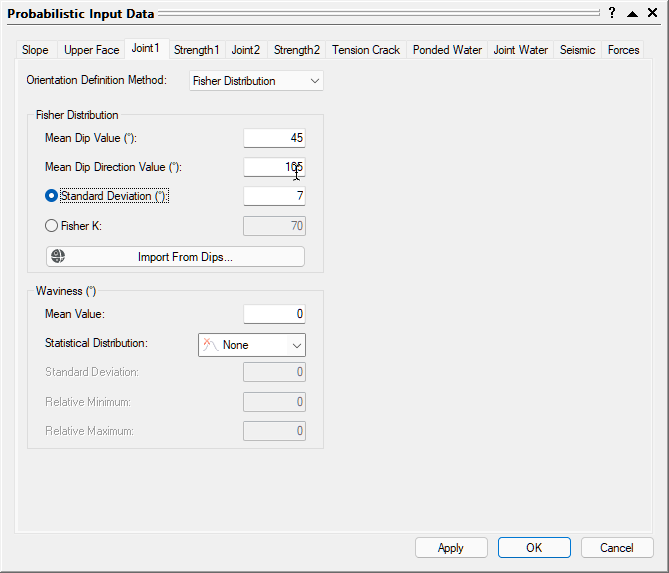This screenshot has height=573, width=669.
Task: Click the 'Statistical Distribution:' label
Action: point(96,343)
